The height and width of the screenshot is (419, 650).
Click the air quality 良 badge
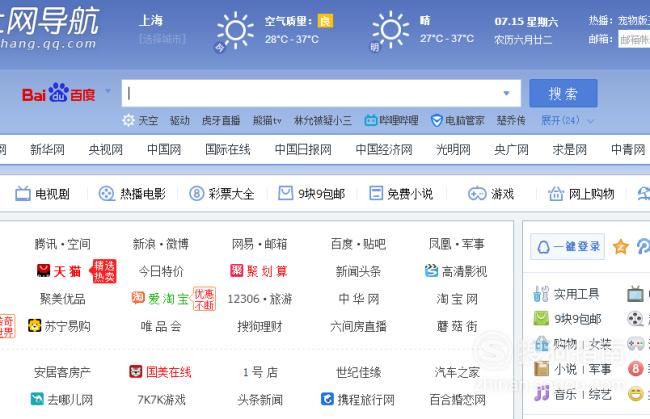[x=325, y=21]
